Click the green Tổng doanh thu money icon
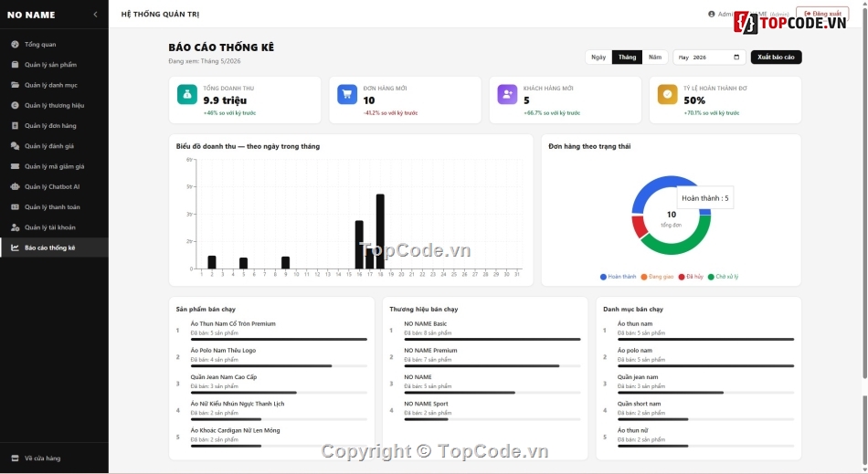 pos(187,95)
